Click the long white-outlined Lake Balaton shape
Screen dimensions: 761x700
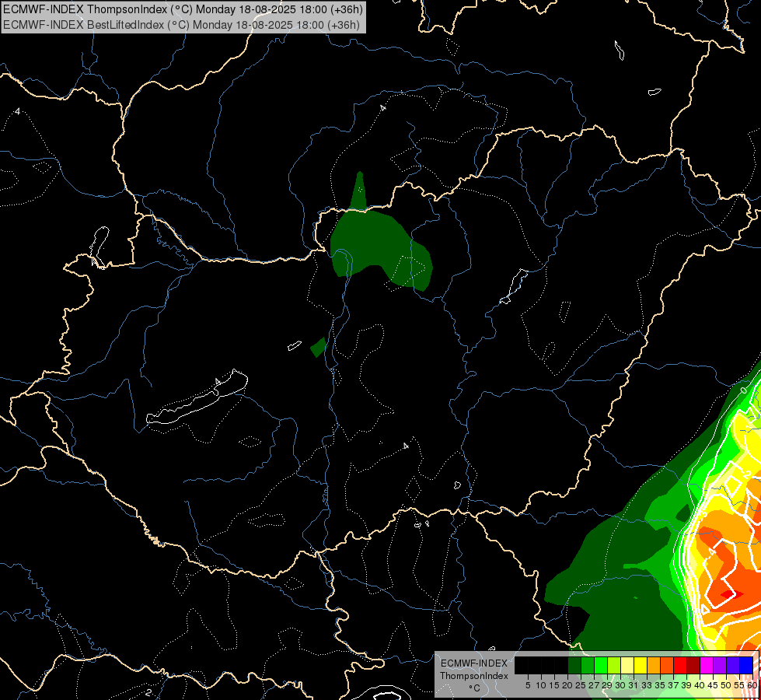pos(197,397)
